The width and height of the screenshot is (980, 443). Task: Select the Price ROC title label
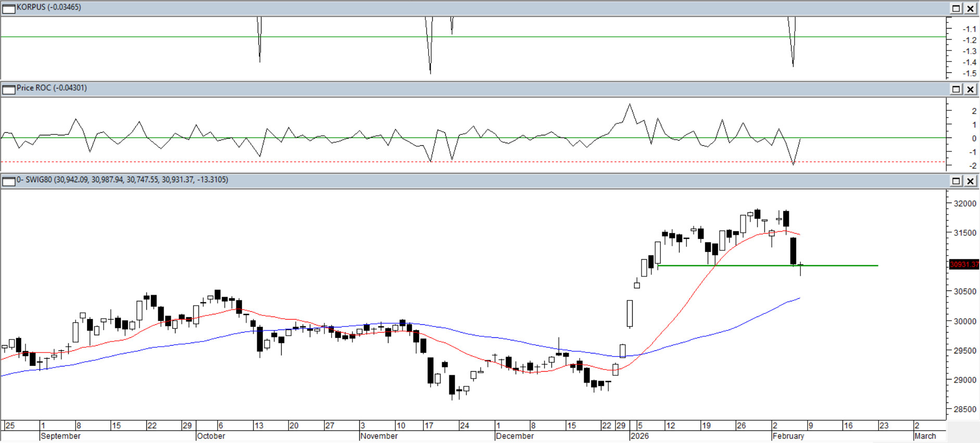[52, 88]
